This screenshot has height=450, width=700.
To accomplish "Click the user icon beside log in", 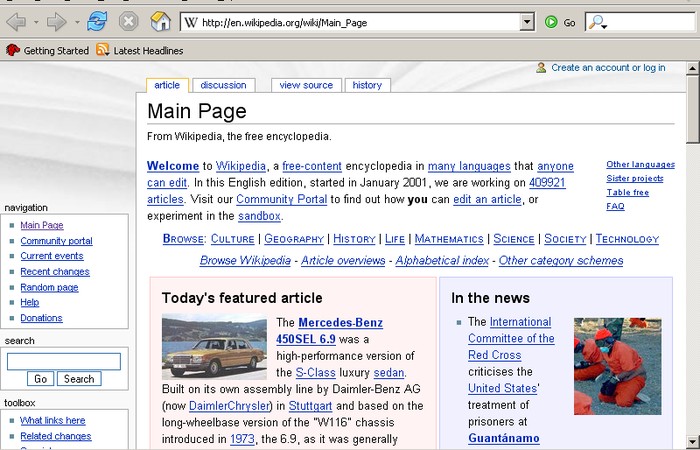I will tap(541, 67).
